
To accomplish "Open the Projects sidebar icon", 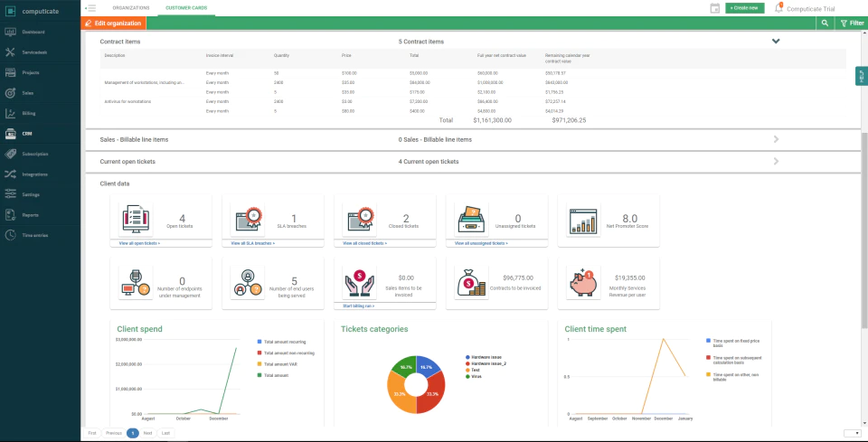I will 10,72.
